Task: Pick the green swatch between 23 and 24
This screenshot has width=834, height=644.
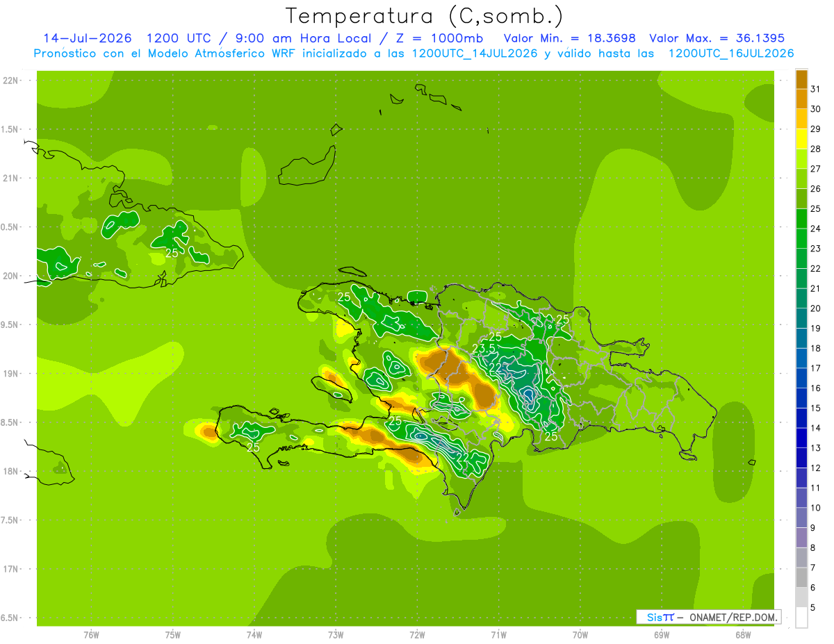Action: (x=801, y=238)
